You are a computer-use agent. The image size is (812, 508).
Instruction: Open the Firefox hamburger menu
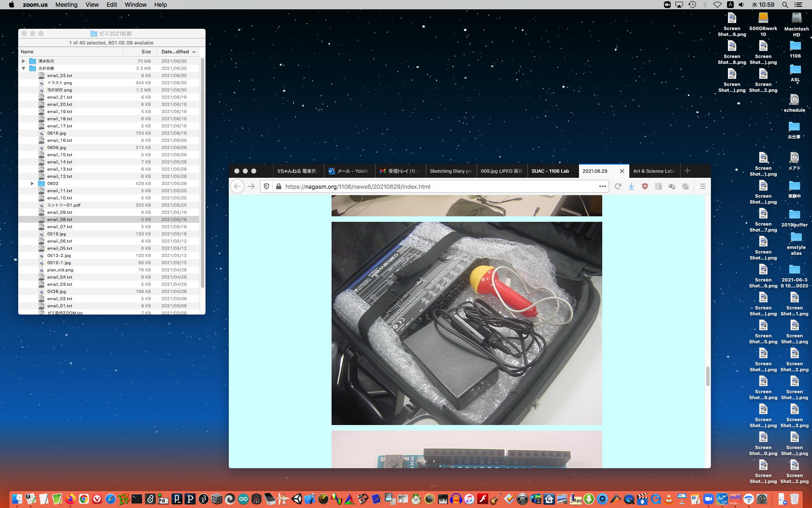pyautogui.click(x=703, y=186)
